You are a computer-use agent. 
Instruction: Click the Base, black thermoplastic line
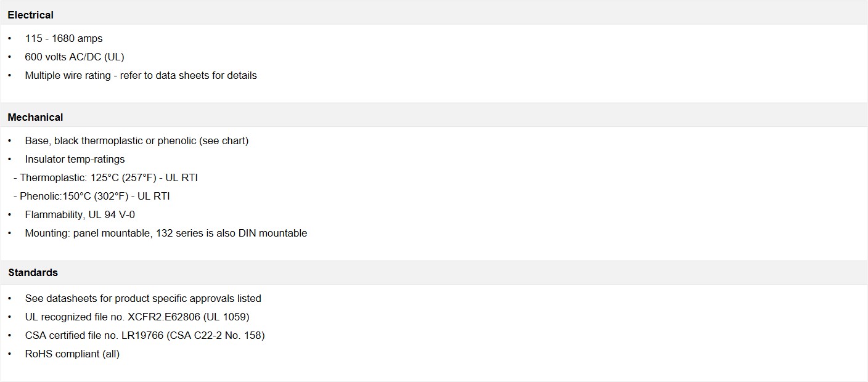137,140
